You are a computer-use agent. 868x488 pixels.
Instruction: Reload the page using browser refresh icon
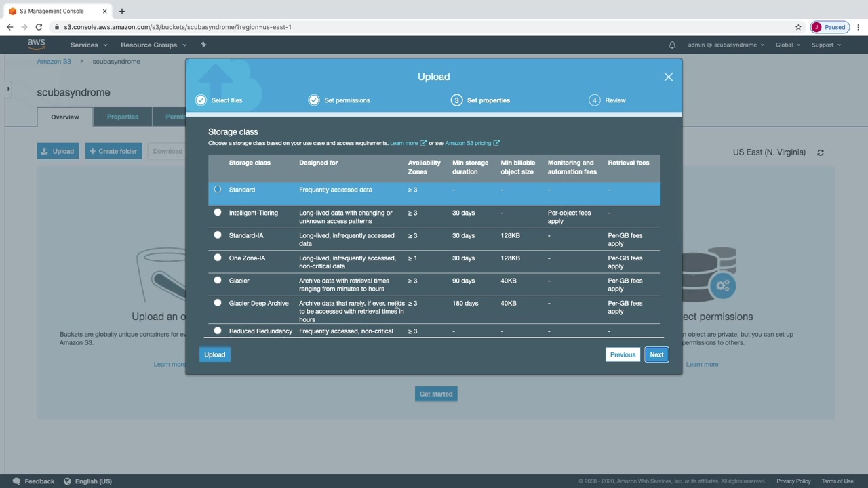39,27
